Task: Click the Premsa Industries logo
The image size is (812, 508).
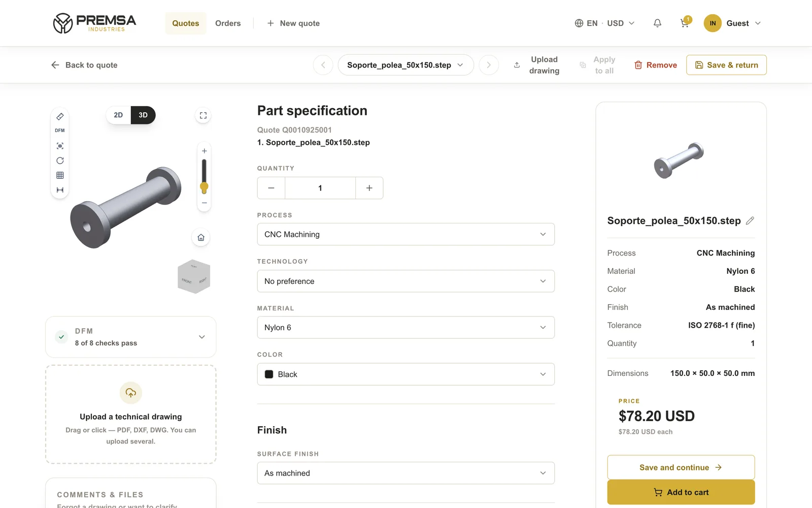Action: (x=94, y=23)
